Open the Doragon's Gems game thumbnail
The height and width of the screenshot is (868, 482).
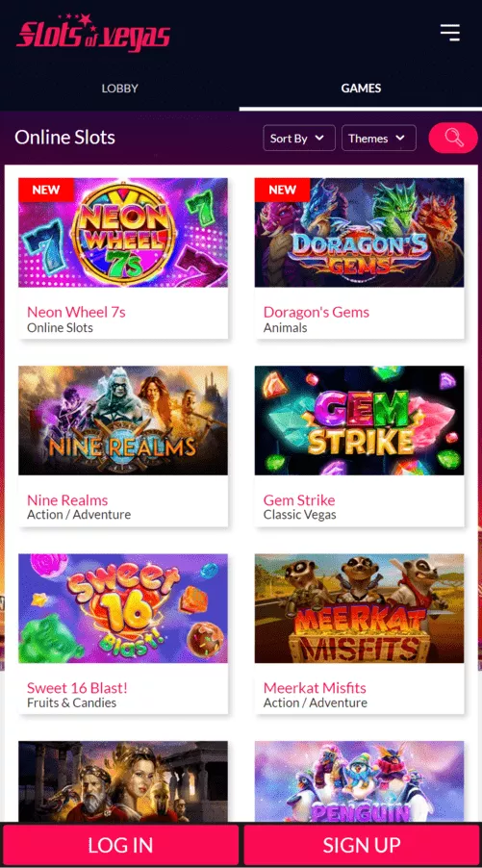[359, 233]
